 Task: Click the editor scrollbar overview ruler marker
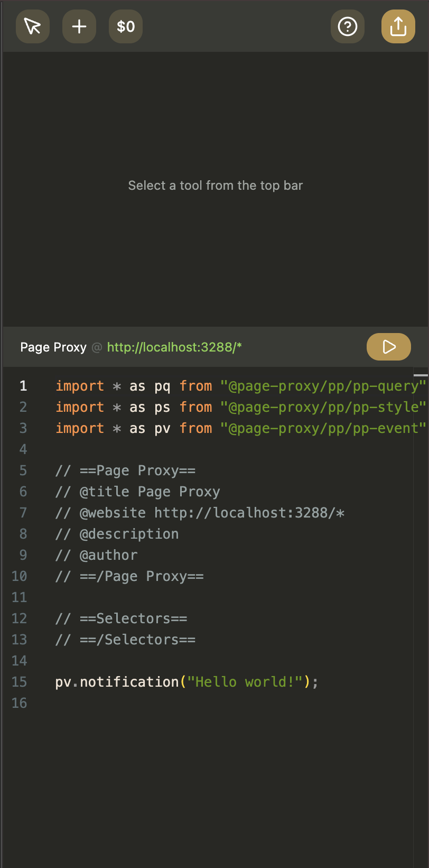click(421, 375)
